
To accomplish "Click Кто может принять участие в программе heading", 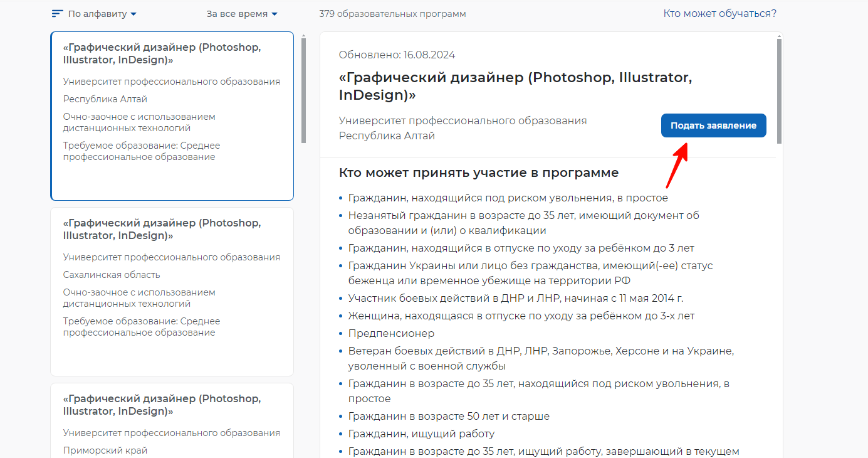I will pos(479,173).
